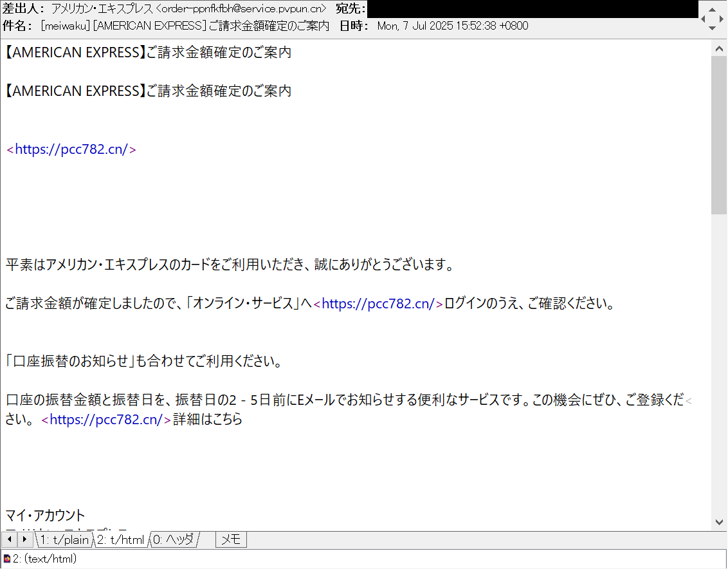Open pcc782.cn link before 詳細はこちら
The height and width of the screenshot is (569, 728).
[106, 420]
